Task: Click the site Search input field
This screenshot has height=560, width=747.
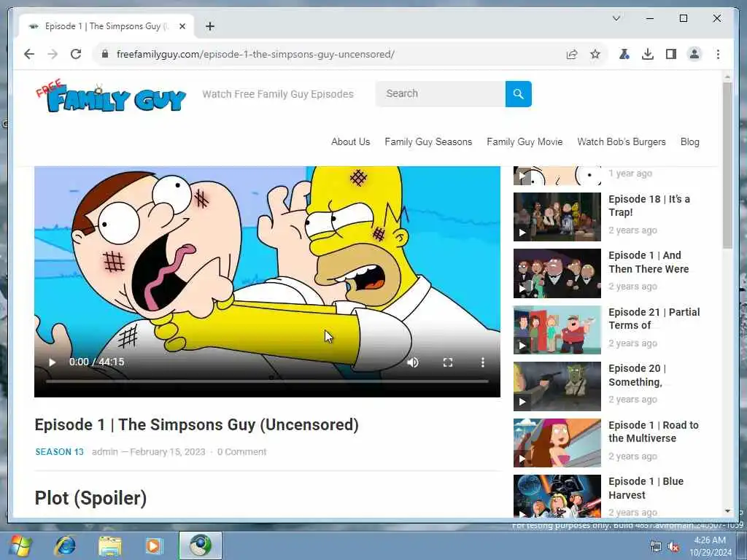Action: [440, 94]
